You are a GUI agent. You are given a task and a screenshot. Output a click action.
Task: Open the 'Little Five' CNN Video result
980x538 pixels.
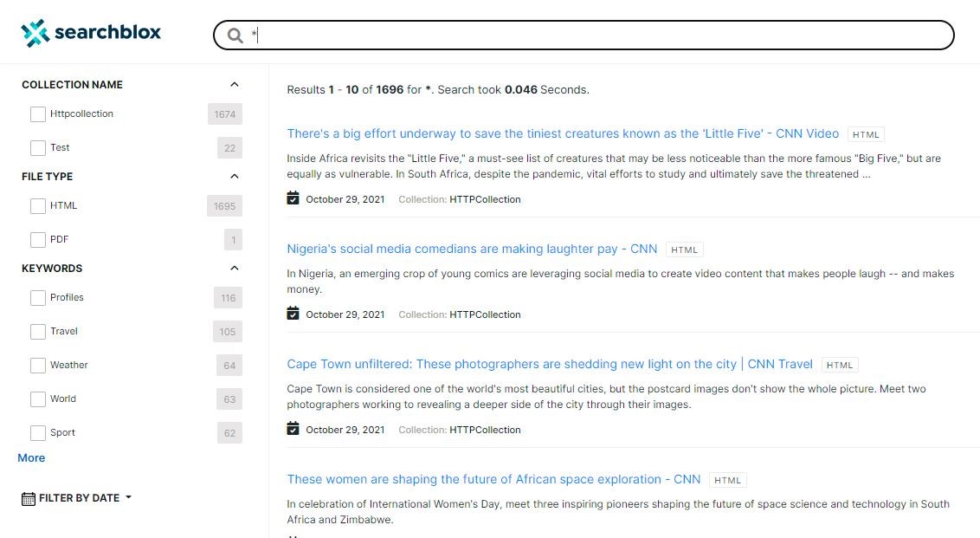coord(563,134)
